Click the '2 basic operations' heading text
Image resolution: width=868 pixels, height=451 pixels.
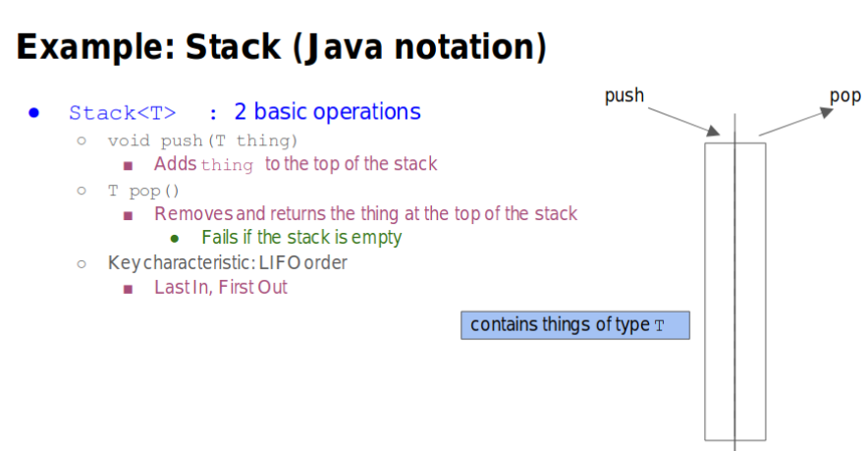[327, 112]
